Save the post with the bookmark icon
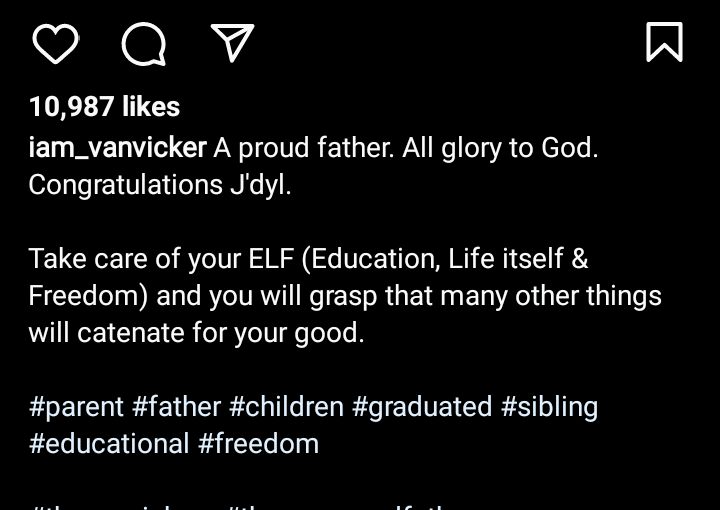720x510 pixels. [x=664, y=43]
